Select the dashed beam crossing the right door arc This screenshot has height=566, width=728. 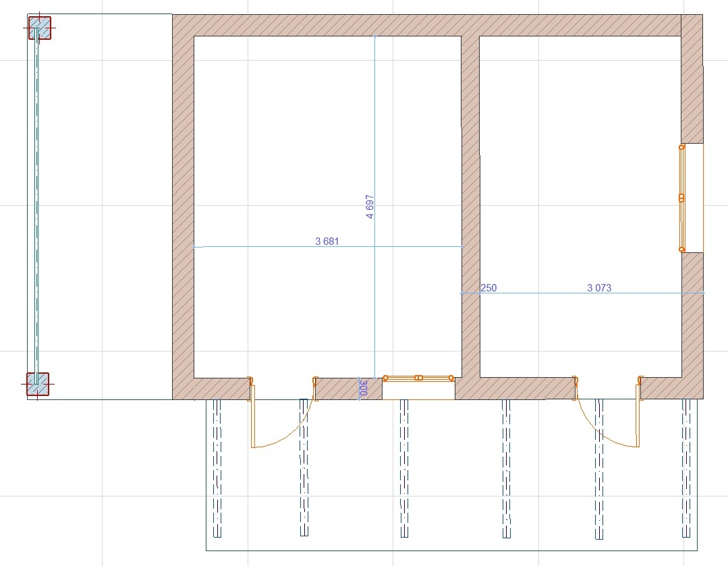pyautogui.click(x=599, y=469)
